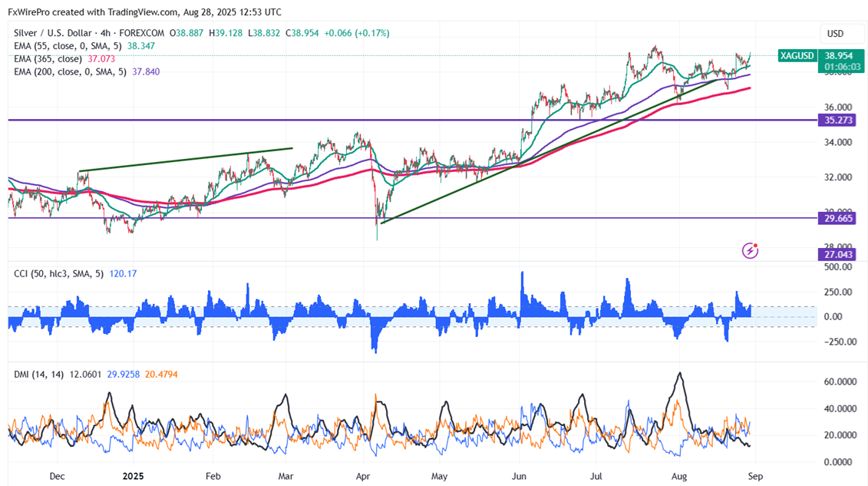The width and height of the screenshot is (868, 486).
Task: Click the EMA 55 value 38.347
Action: [141, 46]
